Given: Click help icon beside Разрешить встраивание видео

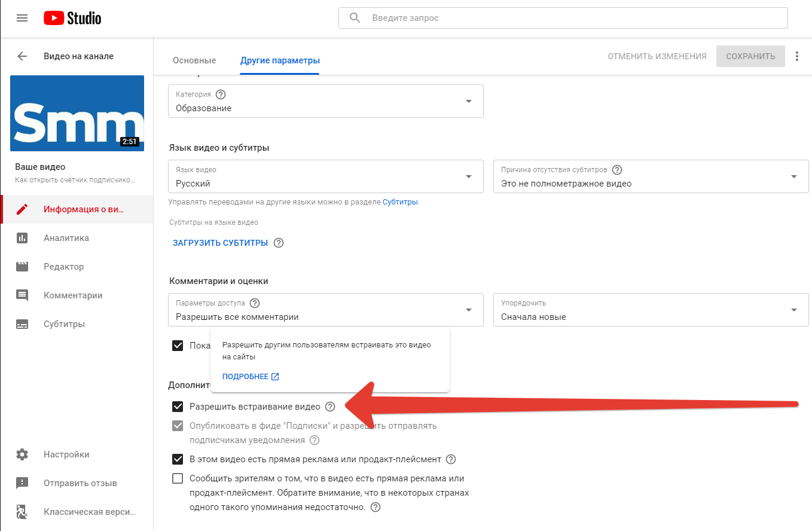Looking at the screenshot, I should [330, 407].
